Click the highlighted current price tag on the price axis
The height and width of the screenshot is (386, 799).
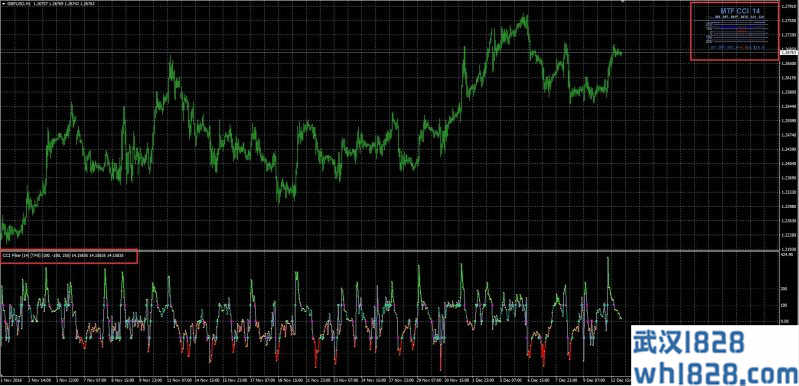(788, 52)
